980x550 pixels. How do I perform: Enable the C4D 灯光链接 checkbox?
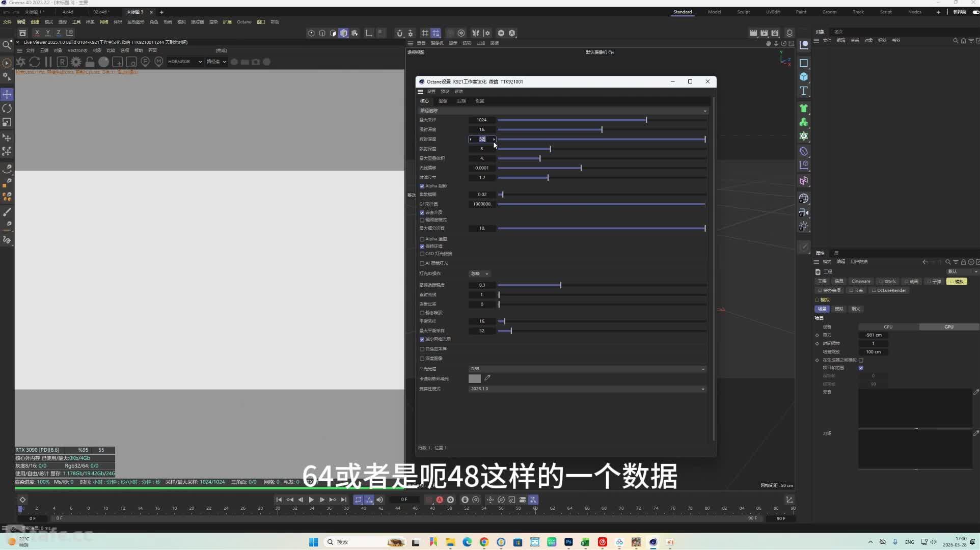(x=422, y=254)
